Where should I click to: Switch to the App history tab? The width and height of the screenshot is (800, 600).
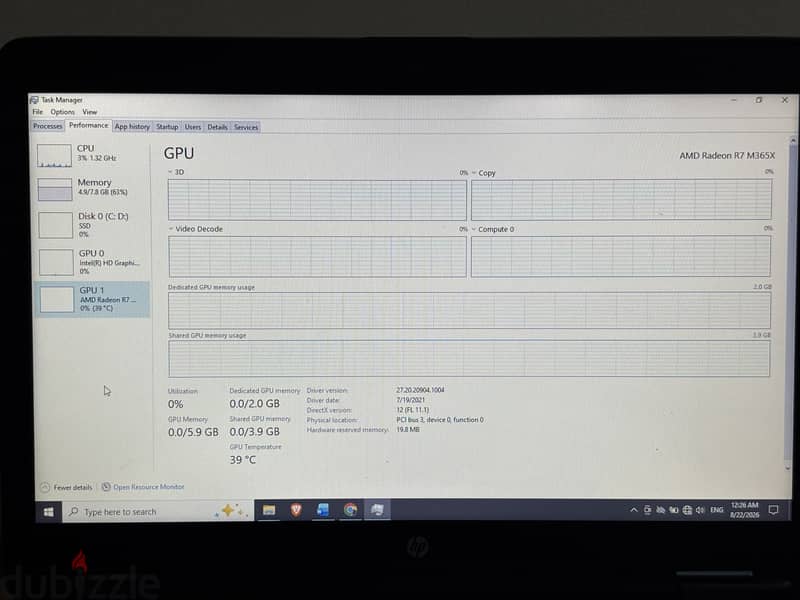[132, 127]
